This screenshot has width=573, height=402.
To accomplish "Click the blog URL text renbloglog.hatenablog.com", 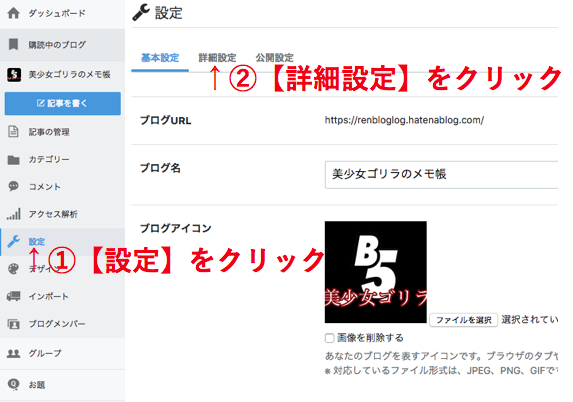I will [x=404, y=120].
